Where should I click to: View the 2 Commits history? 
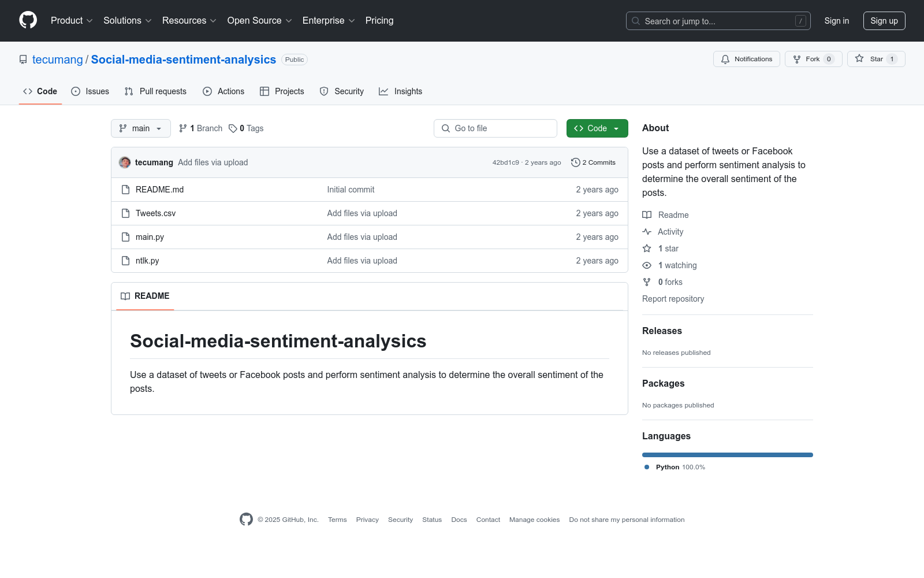click(594, 162)
